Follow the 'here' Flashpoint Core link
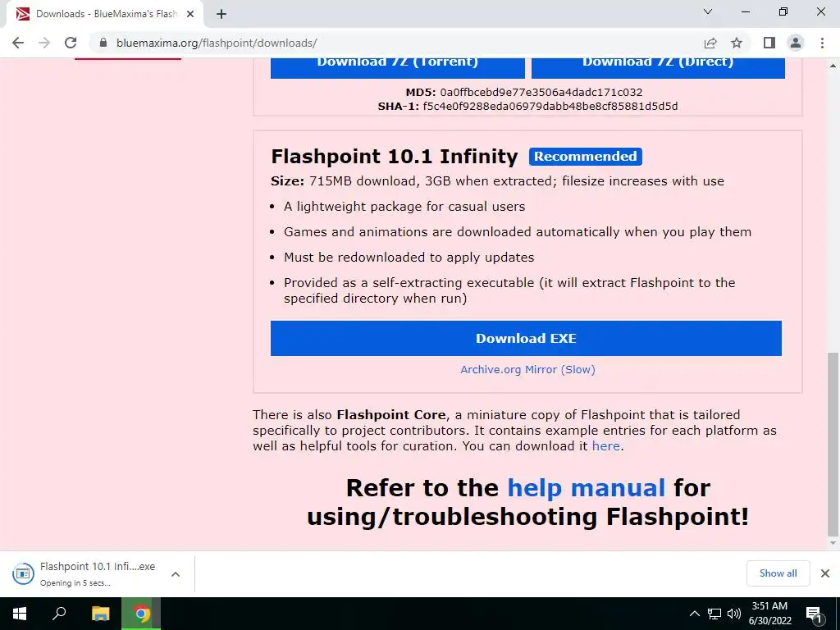This screenshot has width=840, height=630. (606, 445)
